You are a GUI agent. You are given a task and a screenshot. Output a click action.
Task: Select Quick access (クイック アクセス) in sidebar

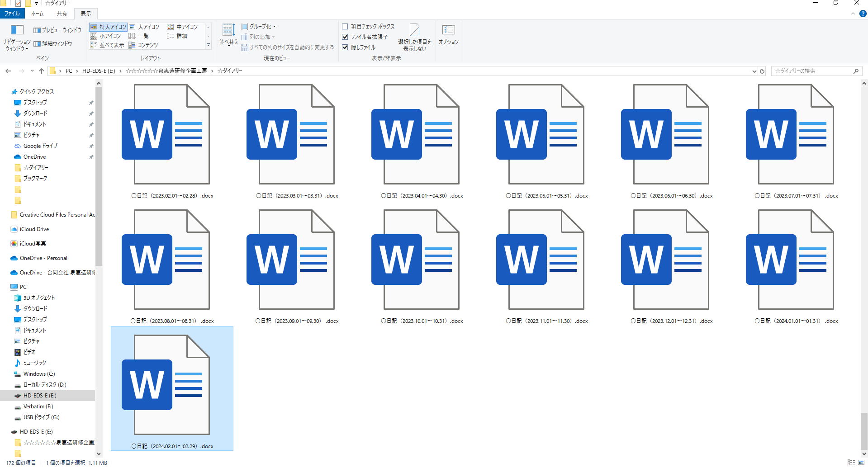click(x=36, y=92)
